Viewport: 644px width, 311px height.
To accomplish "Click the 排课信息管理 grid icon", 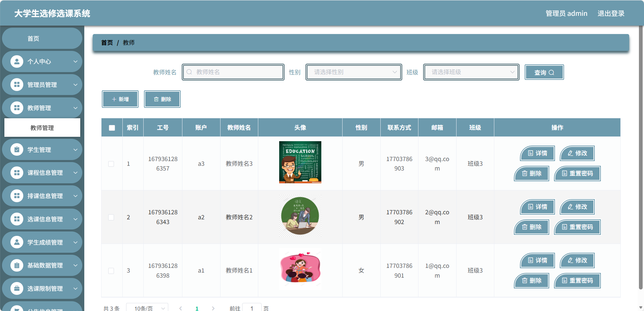I will (17, 196).
